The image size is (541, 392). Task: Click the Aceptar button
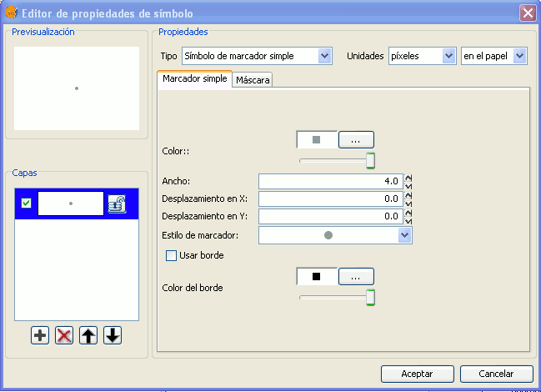tap(417, 374)
